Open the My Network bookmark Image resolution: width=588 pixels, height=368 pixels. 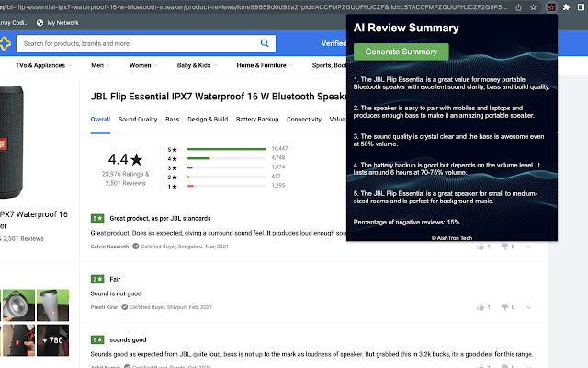[57, 22]
